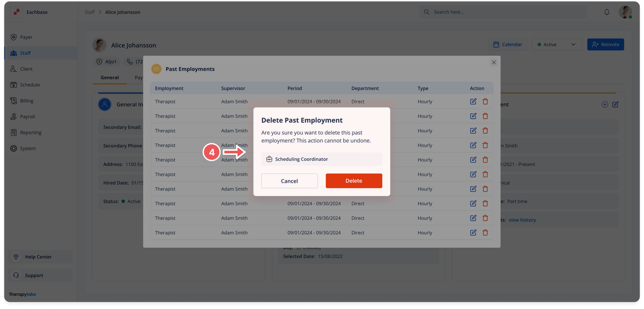Click the Department column header
644x309 pixels.
[365, 88]
